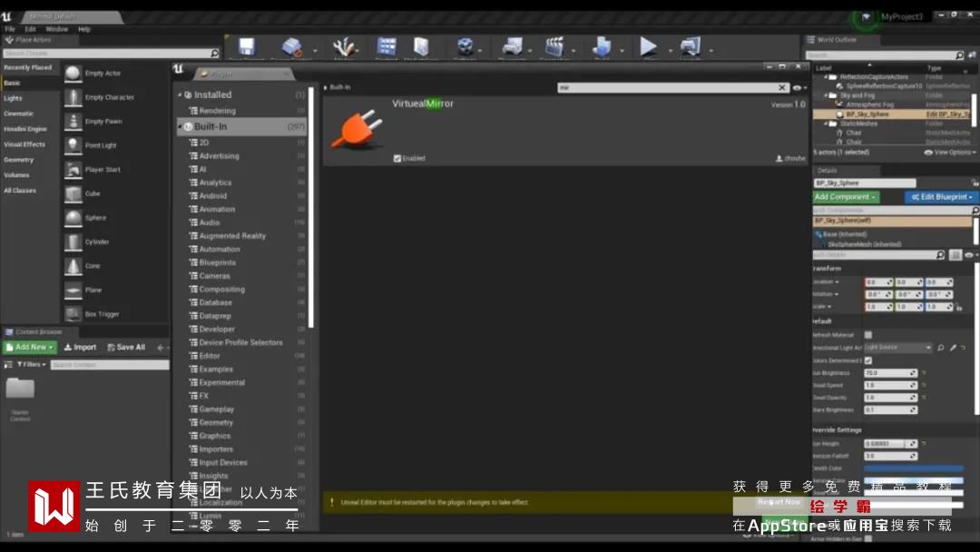This screenshot has height=552, width=980.
Task: Click the Horizon Color light swatch
Action: (x=913, y=481)
